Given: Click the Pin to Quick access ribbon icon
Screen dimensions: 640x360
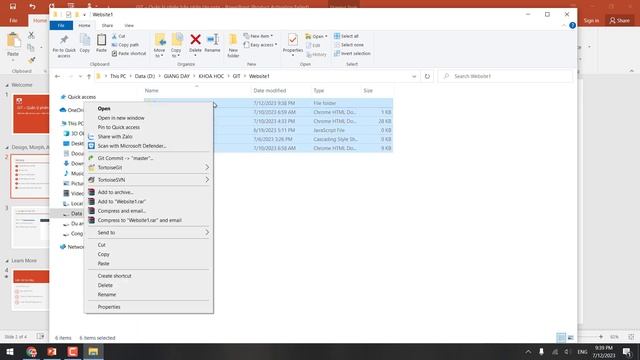Looking at the screenshot, I should (x=64, y=40).
